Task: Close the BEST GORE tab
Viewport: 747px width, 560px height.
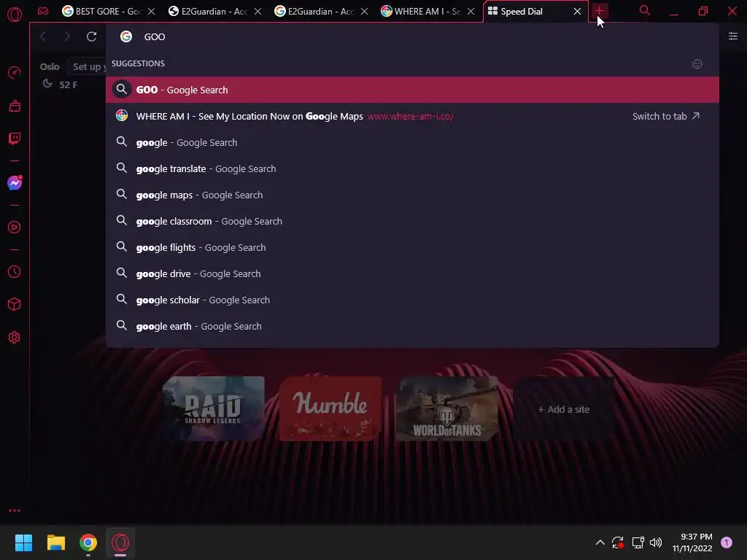Action: click(151, 11)
